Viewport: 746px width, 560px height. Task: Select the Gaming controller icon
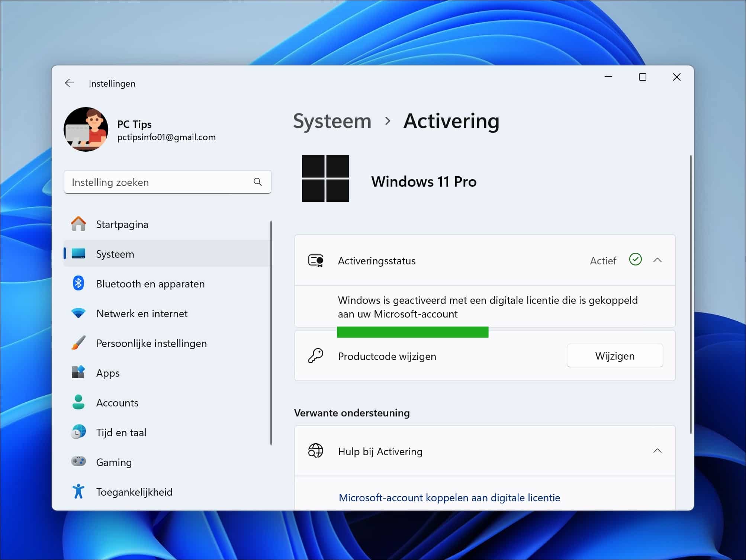(x=78, y=462)
